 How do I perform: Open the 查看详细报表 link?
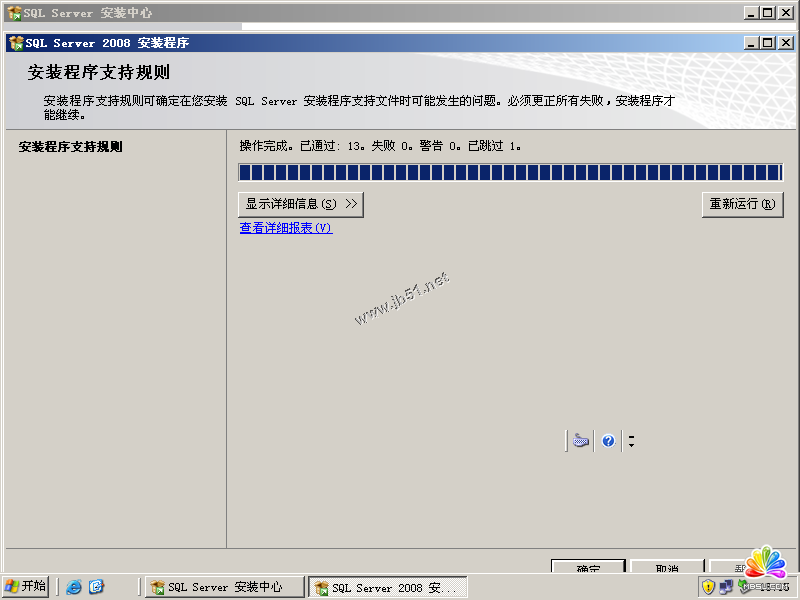285,228
